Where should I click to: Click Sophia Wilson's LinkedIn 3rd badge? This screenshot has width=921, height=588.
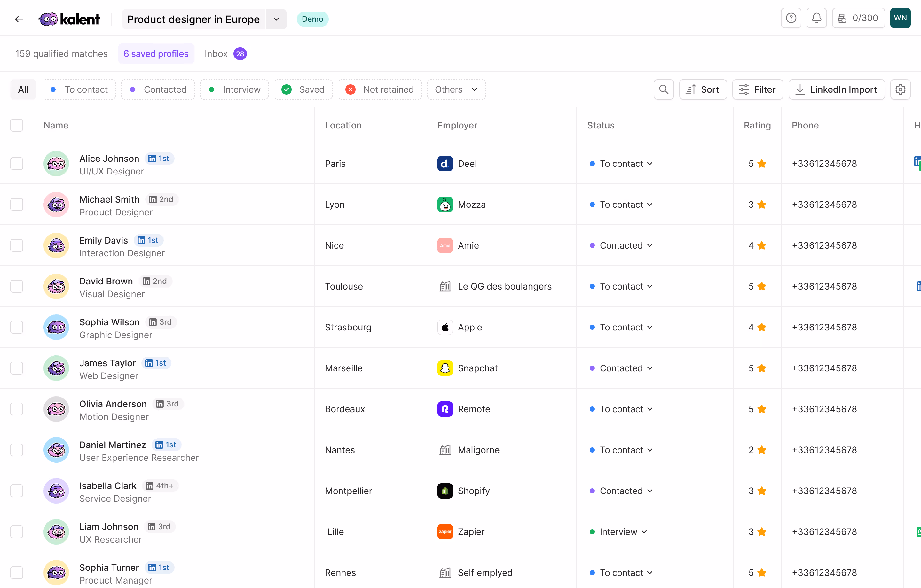coord(161,322)
